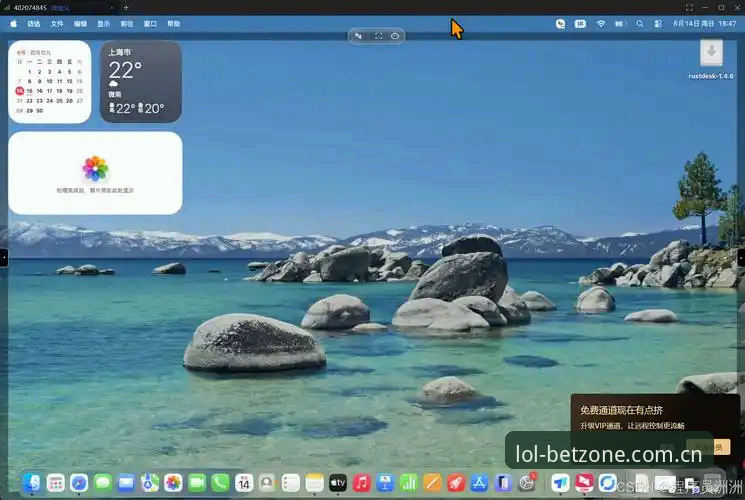Screen dimensions: 745x500
Task: Close the 402074845 session tab
Action: point(111,8)
